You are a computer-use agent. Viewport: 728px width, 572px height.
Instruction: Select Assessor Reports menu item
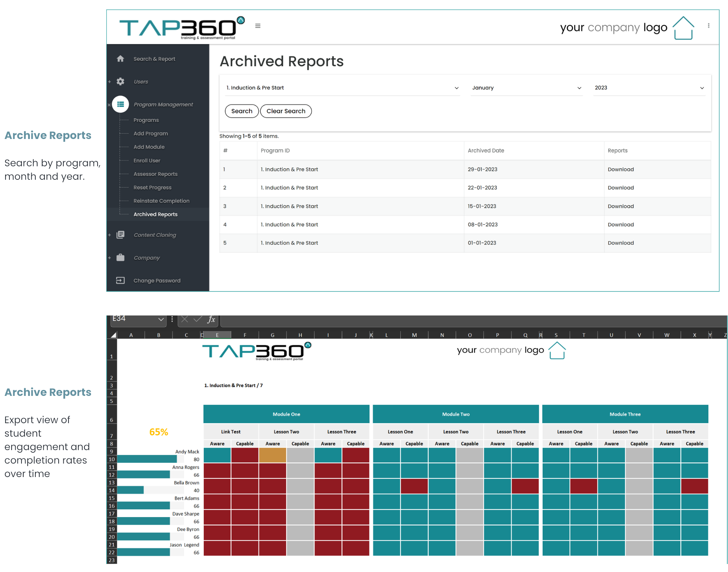[155, 174]
